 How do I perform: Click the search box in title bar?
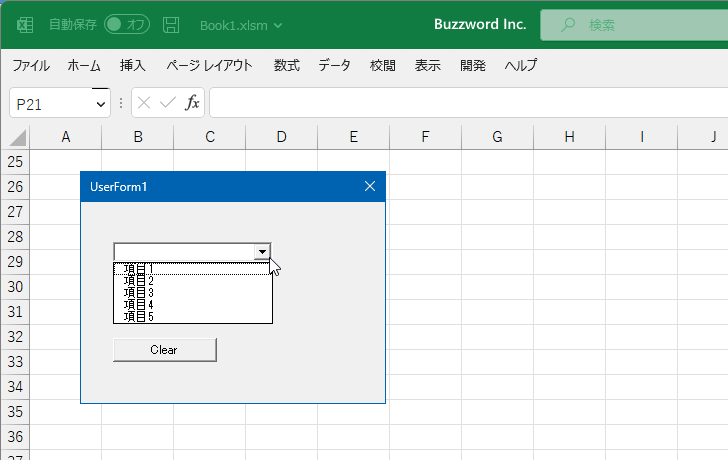(x=634, y=25)
